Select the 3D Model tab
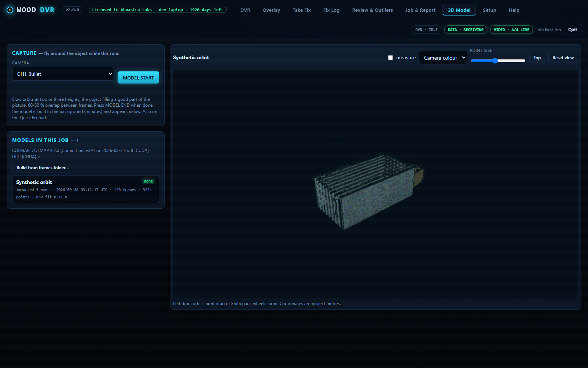Viewport: 588px width, 368px height. (x=459, y=10)
